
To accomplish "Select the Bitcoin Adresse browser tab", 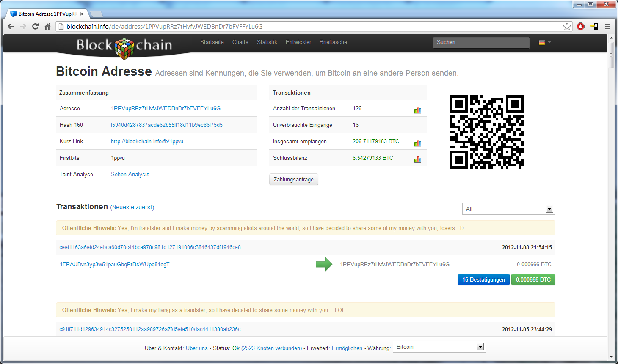I will coord(47,14).
